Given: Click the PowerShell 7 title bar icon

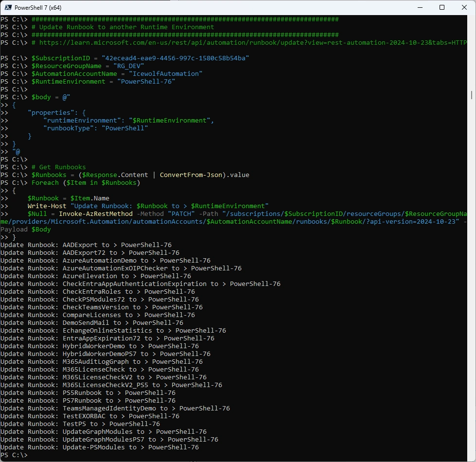Looking at the screenshot, I should click(8, 8).
